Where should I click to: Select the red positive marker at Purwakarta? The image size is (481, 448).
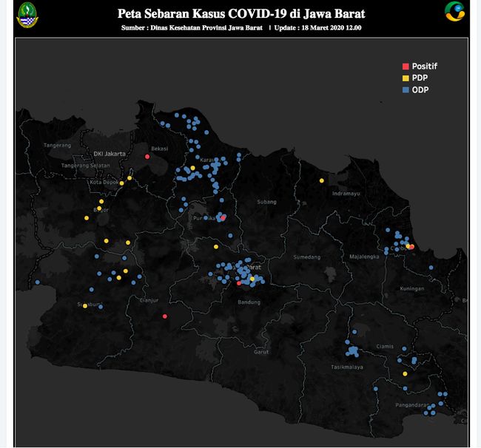(223, 218)
